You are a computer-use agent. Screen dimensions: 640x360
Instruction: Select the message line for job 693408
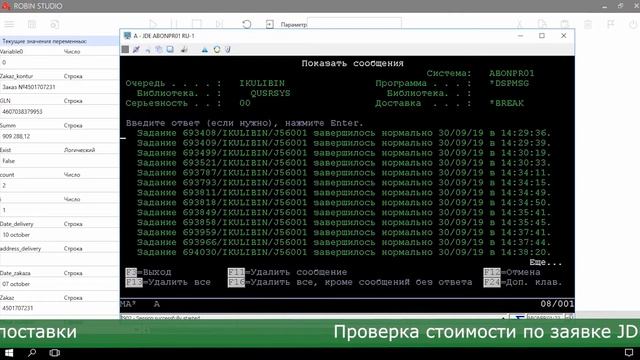344,133
